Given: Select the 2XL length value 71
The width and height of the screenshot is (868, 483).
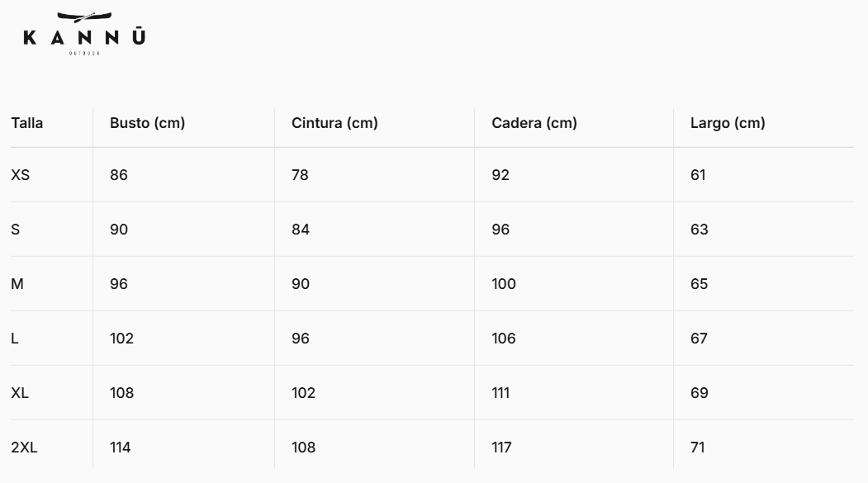Looking at the screenshot, I should [x=697, y=447].
